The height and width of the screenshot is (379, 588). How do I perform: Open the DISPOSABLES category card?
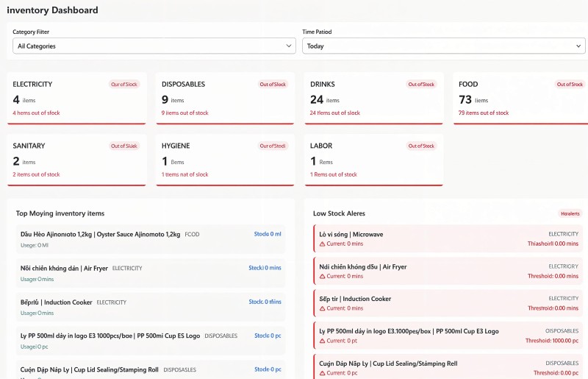click(224, 98)
